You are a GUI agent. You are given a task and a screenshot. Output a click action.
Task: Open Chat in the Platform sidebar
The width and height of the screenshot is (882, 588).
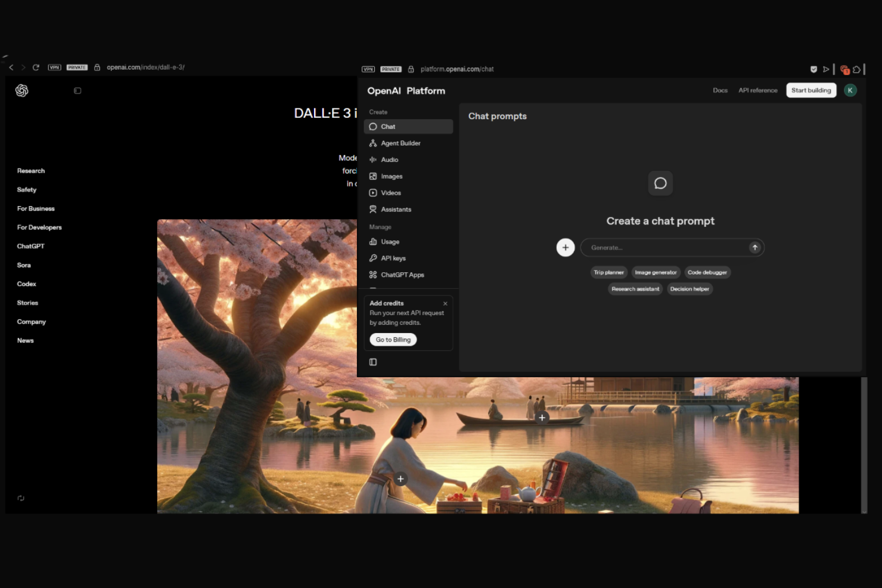click(408, 126)
